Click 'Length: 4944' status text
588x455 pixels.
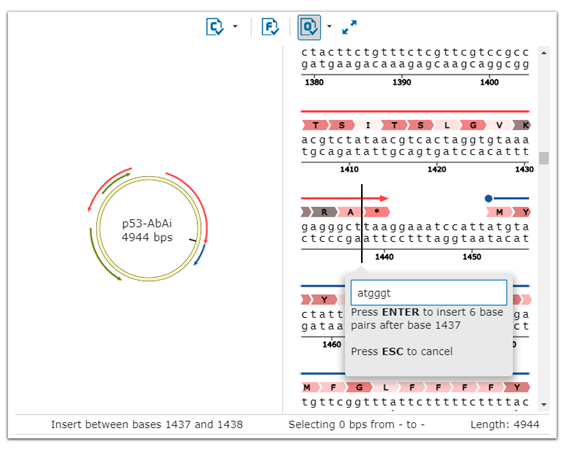(x=505, y=424)
